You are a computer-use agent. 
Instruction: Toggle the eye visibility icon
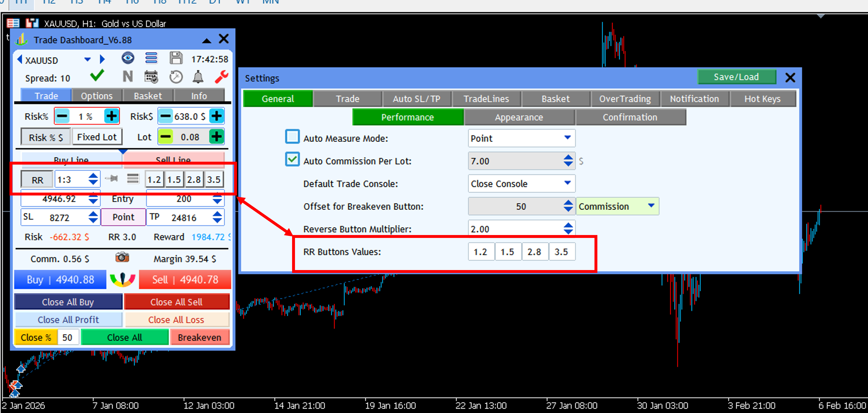[x=128, y=58]
